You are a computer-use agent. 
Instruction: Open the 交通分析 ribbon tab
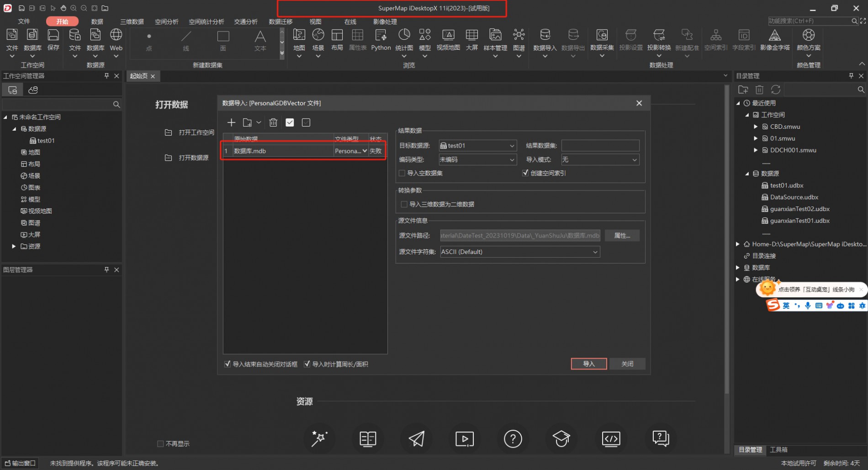tap(246, 21)
